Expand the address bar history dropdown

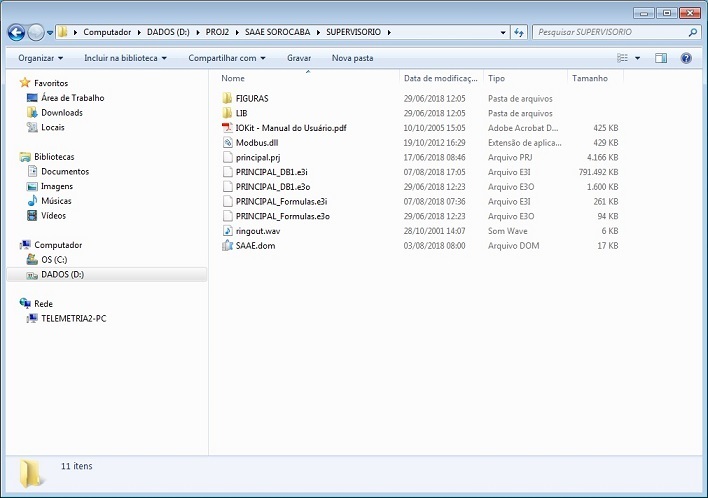[x=503, y=33]
